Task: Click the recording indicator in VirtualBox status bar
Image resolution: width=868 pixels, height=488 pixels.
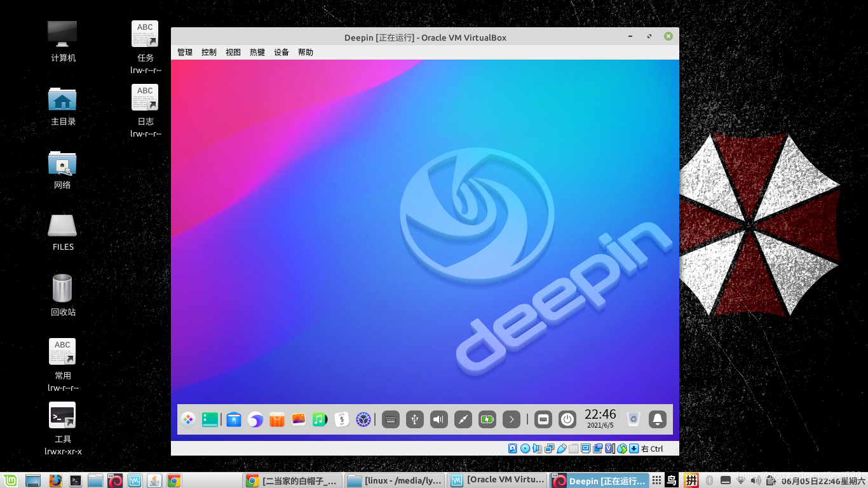Action: pyautogui.click(x=597, y=449)
